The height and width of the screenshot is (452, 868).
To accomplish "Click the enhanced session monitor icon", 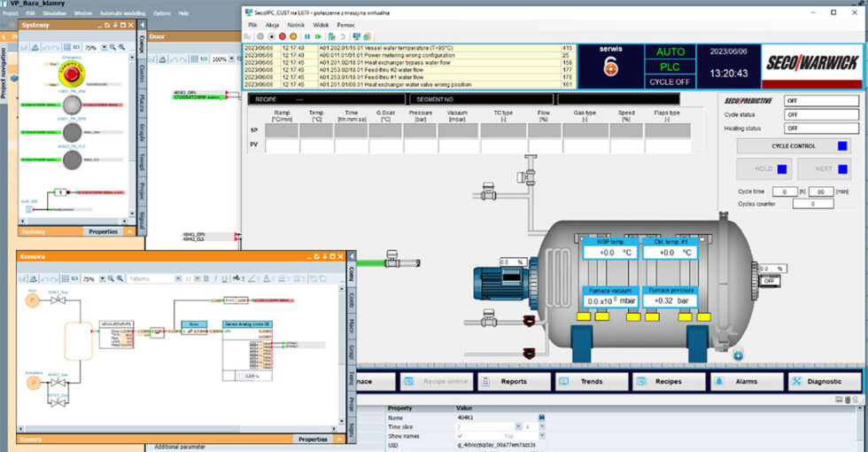I will [356, 36].
